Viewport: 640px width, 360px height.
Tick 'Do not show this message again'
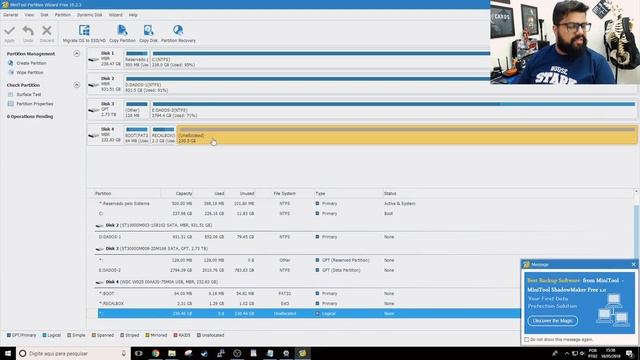(x=527, y=340)
